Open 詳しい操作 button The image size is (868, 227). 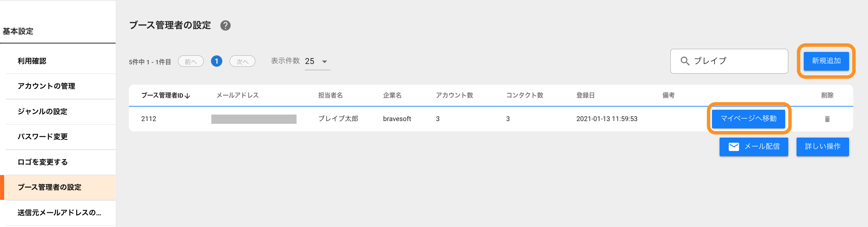click(823, 147)
